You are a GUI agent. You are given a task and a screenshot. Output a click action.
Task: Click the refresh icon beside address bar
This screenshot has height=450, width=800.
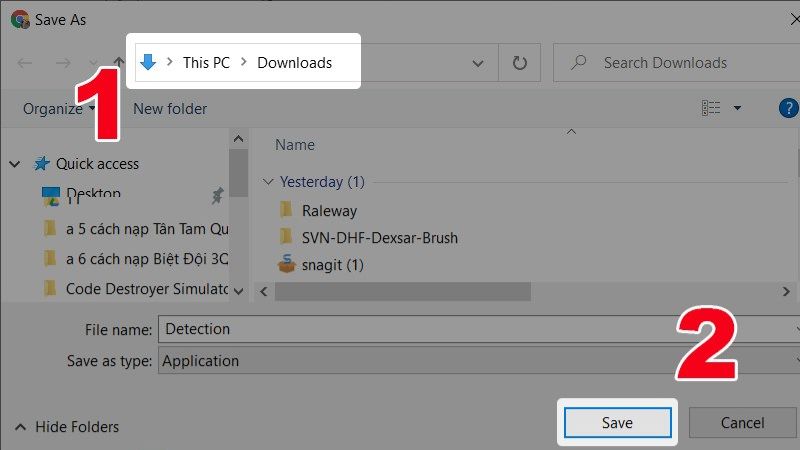[519, 63]
